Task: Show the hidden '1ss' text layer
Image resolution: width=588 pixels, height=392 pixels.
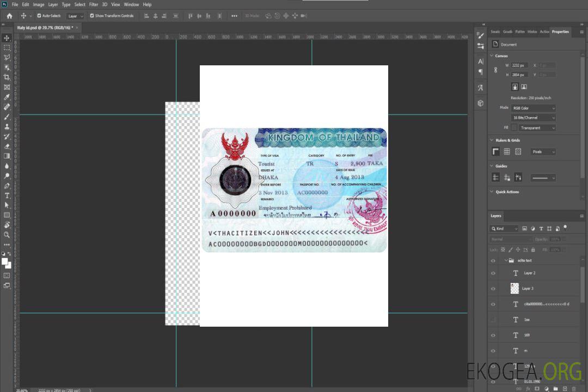Action: (493, 320)
